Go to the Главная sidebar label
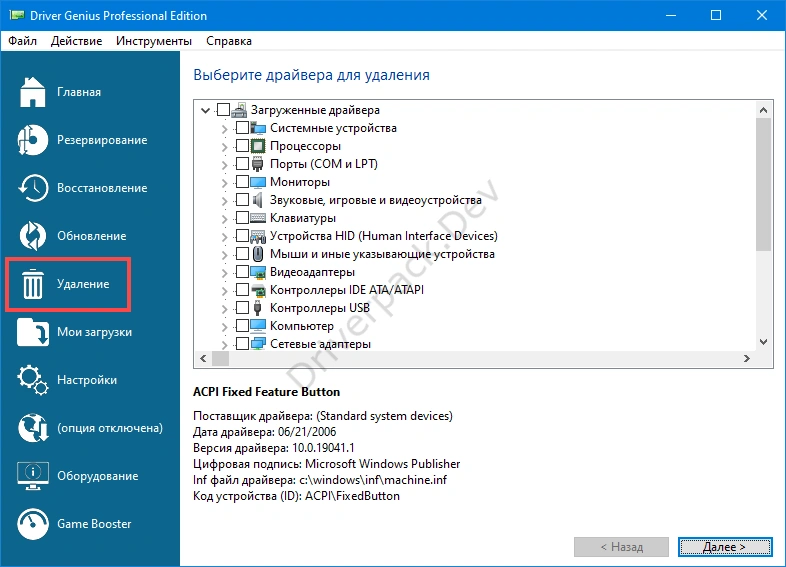Image resolution: width=786 pixels, height=567 pixels. click(79, 92)
